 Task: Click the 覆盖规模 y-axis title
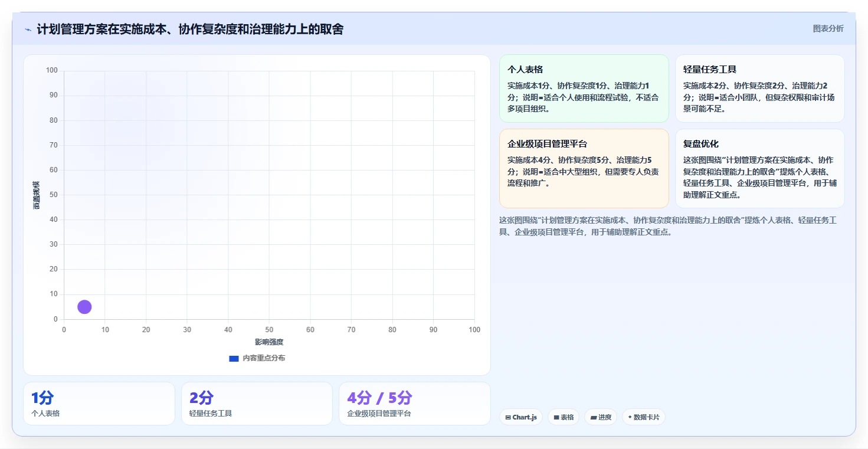(36, 195)
